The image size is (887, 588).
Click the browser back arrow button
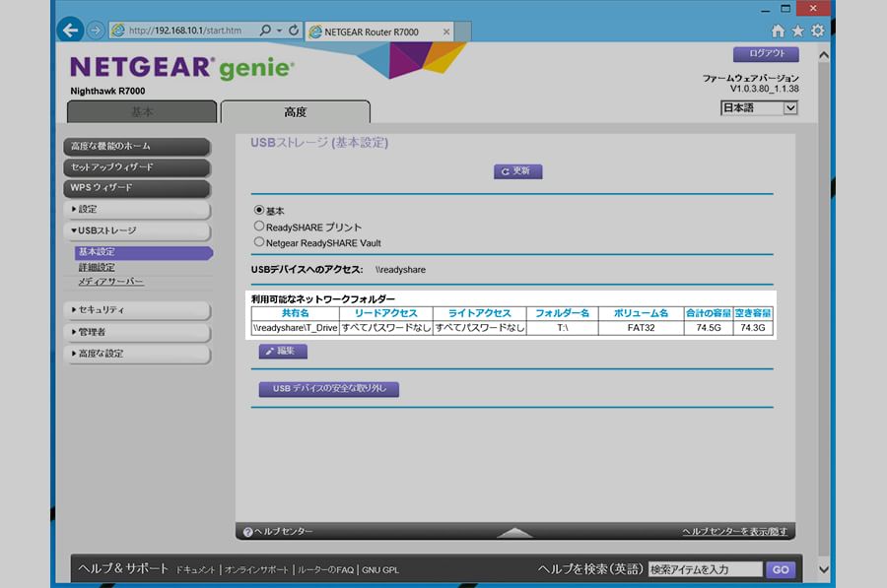pyautogui.click(x=71, y=31)
